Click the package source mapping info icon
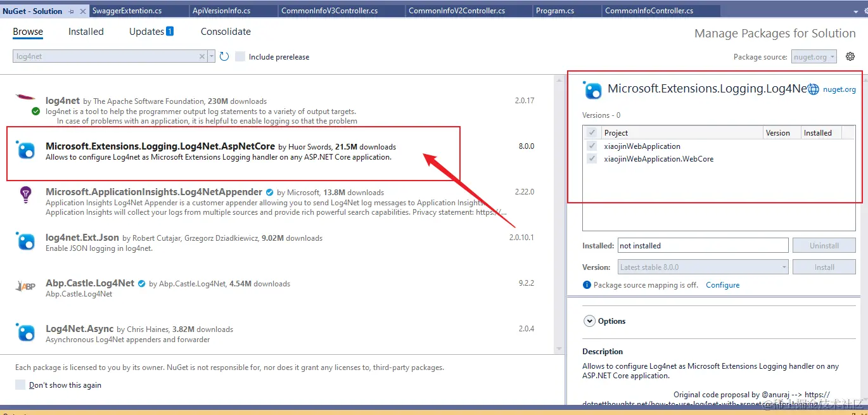The height and width of the screenshot is (415, 868). pyautogui.click(x=587, y=285)
